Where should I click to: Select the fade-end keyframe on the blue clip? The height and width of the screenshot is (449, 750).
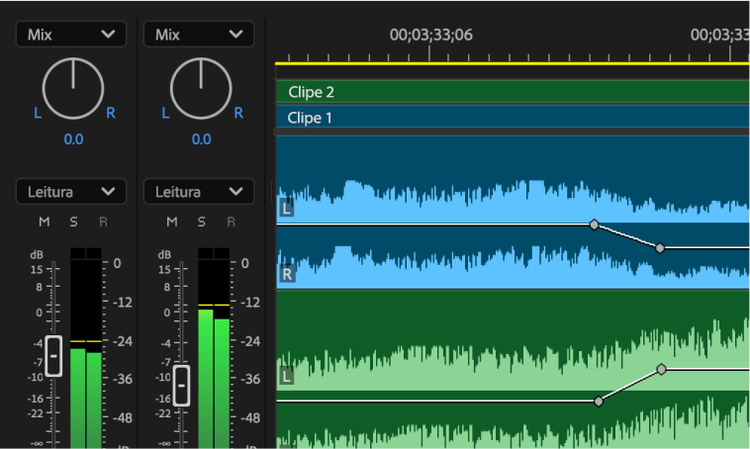(x=660, y=247)
